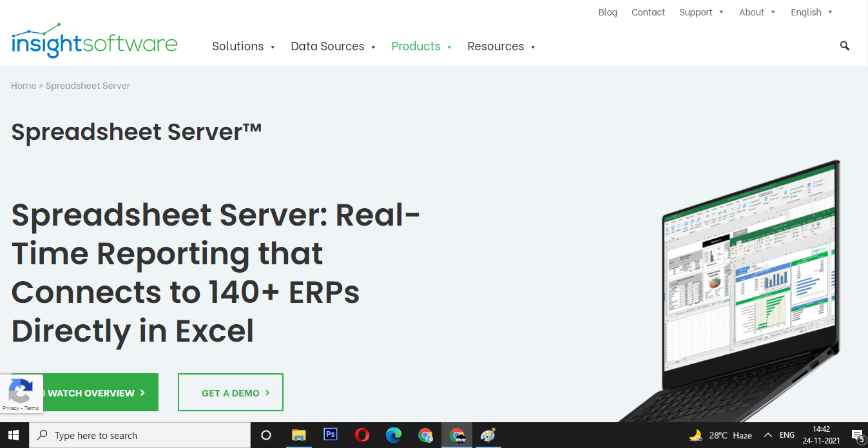Open the notification center icon
Screen dimensions: 868x448
857,435
